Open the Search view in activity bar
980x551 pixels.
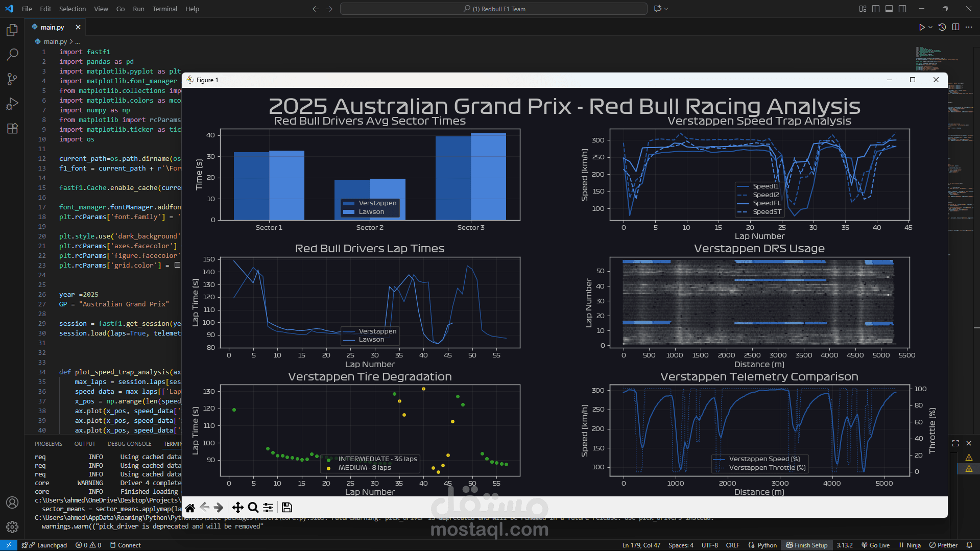pos(12,55)
